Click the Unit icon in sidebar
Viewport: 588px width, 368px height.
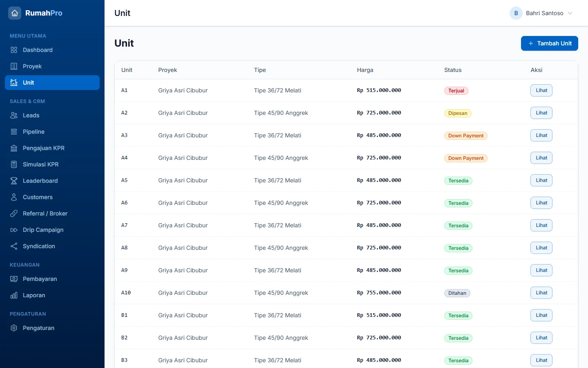[x=14, y=83]
